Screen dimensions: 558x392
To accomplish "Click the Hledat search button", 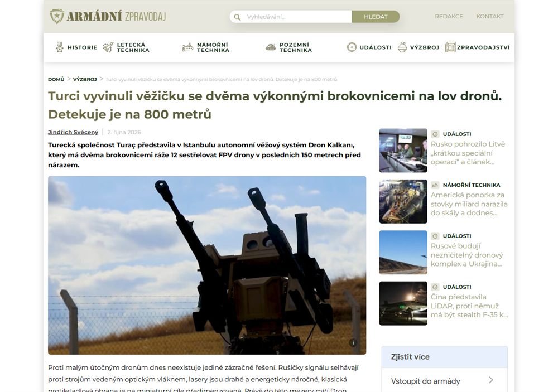I will tap(376, 17).
